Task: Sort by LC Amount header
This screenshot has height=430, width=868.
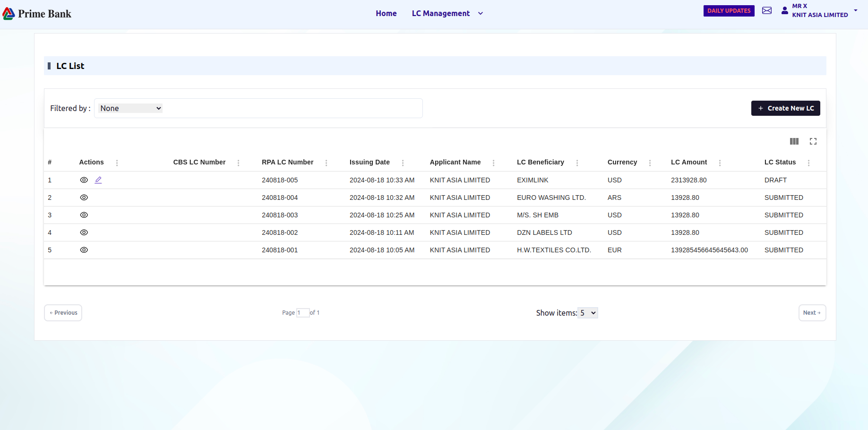Action: click(x=689, y=162)
